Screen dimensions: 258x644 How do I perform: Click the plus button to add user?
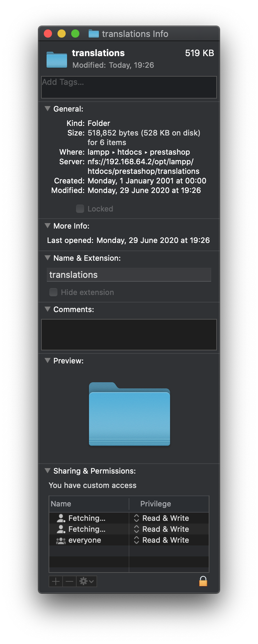56,581
